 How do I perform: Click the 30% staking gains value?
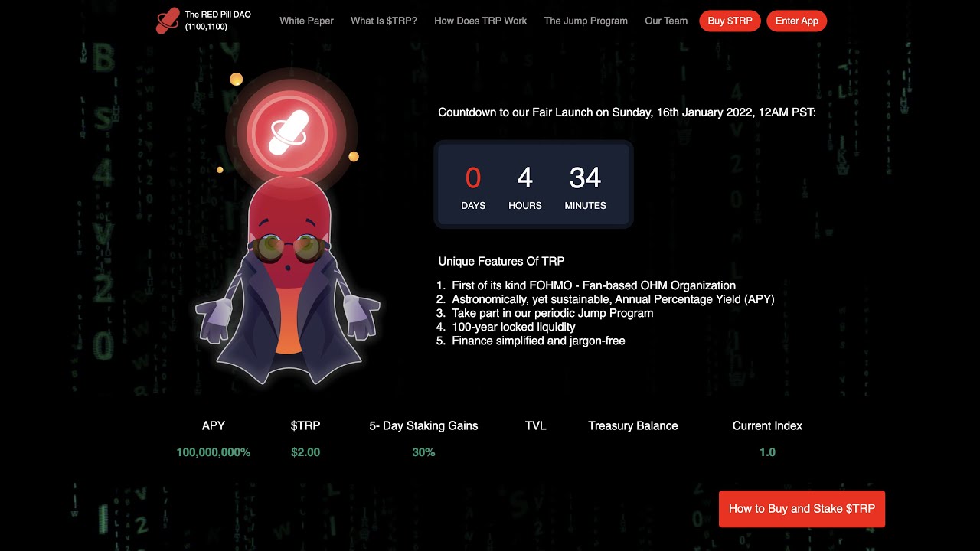[x=423, y=452]
